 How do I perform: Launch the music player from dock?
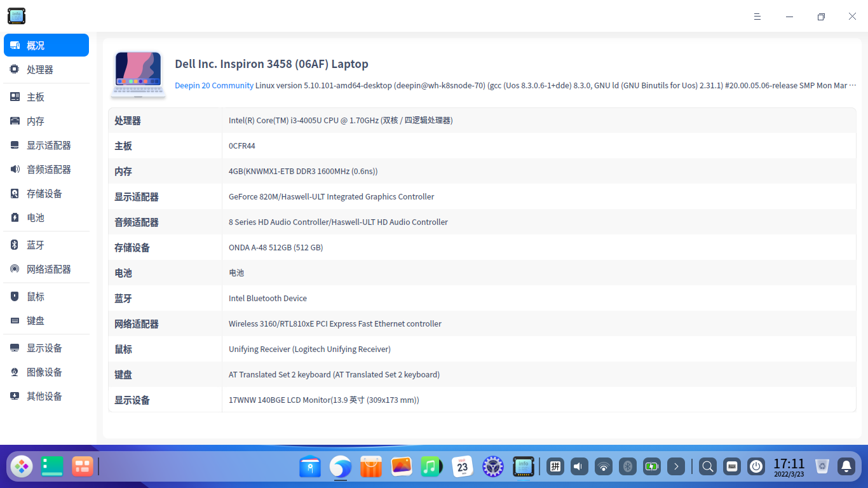[x=432, y=467]
